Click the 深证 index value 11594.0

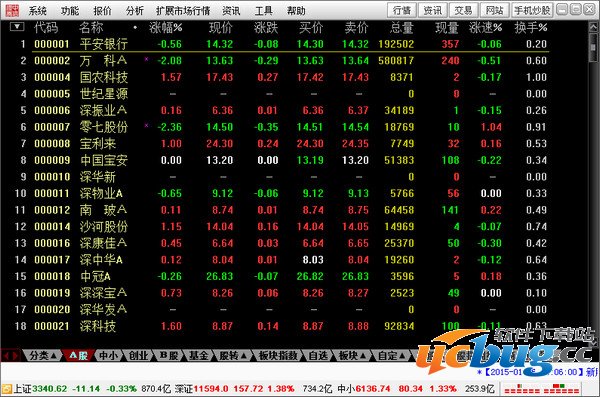(211, 389)
